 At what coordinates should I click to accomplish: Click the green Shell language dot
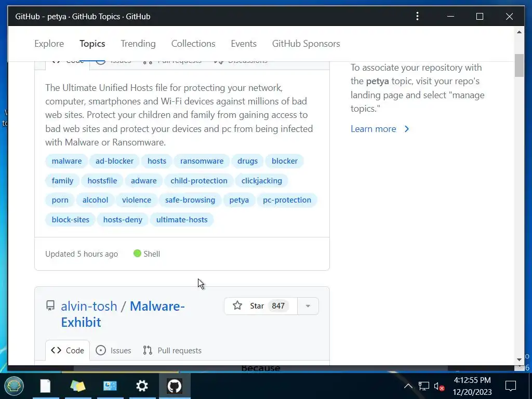pos(137,254)
